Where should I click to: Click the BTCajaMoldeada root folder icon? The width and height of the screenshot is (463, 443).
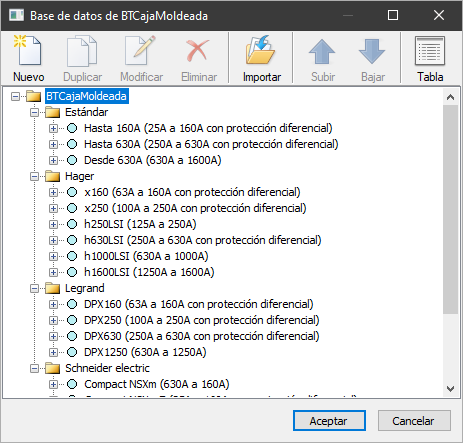point(34,96)
